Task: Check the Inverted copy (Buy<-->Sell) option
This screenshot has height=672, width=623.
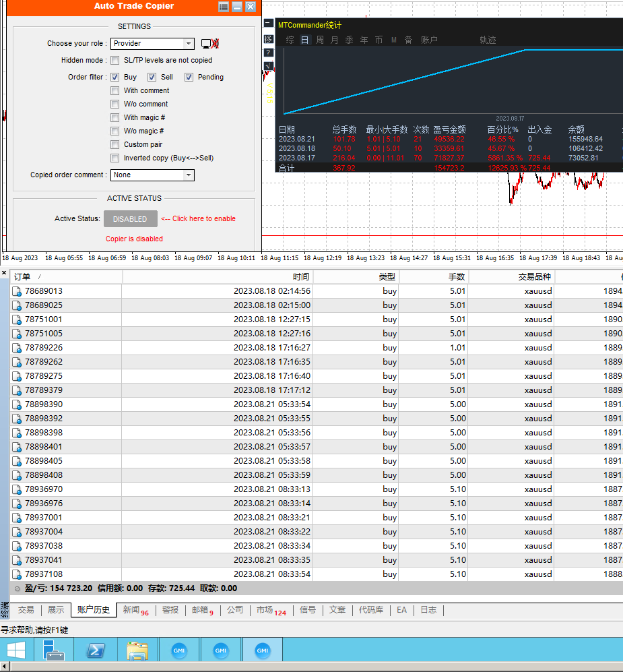Action: (x=115, y=158)
